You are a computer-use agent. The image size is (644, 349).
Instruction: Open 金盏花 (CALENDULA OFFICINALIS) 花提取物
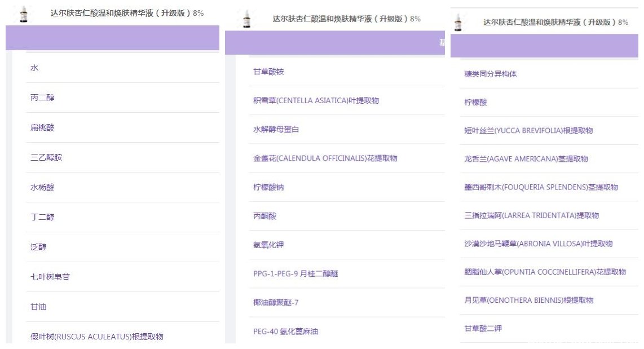tap(325, 158)
